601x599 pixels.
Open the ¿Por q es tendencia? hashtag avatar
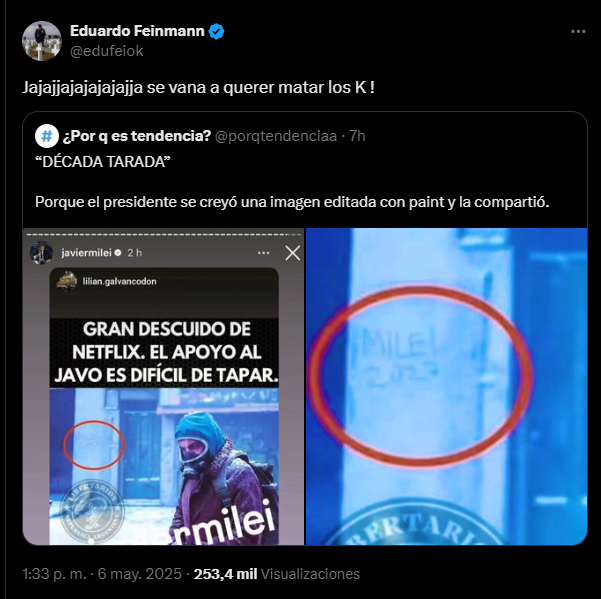click(47, 136)
